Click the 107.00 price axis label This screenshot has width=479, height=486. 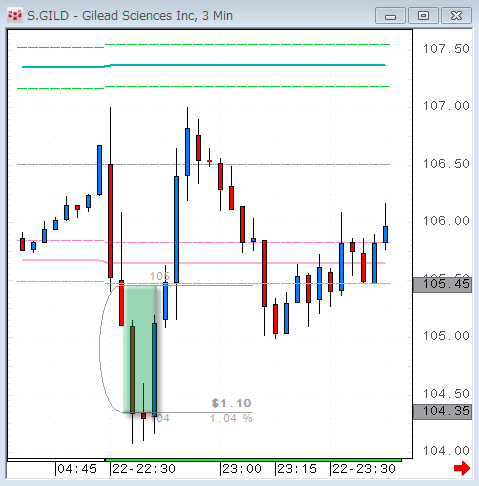click(446, 106)
